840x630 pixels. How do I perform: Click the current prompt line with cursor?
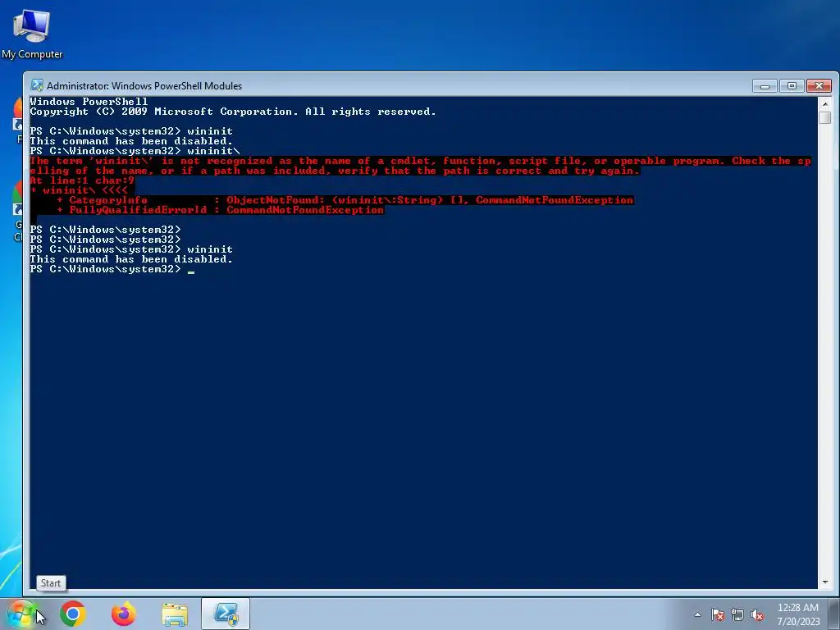point(112,269)
